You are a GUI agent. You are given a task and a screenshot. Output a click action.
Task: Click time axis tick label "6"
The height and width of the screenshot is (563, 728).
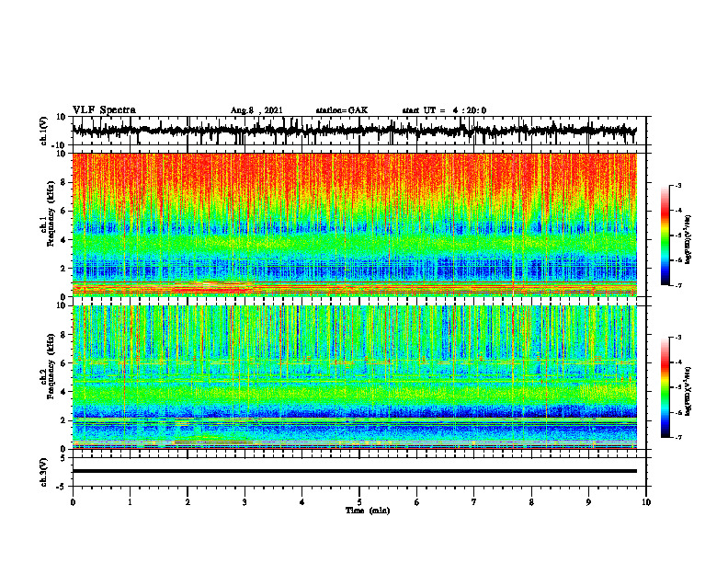pos(417,502)
